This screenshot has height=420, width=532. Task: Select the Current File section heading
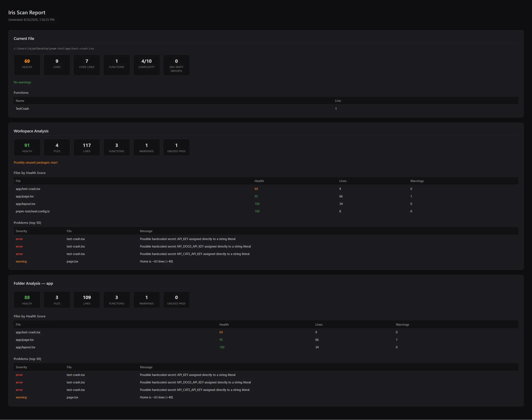pos(24,39)
